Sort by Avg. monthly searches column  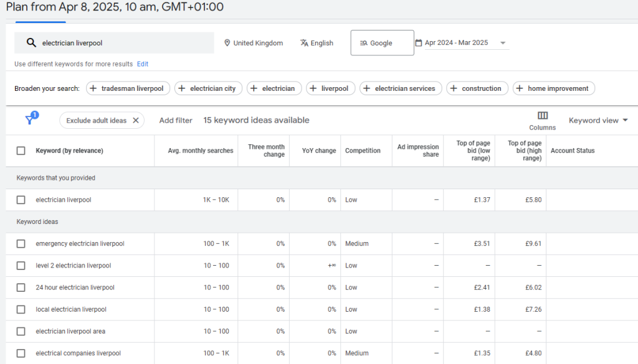[x=201, y=151]
